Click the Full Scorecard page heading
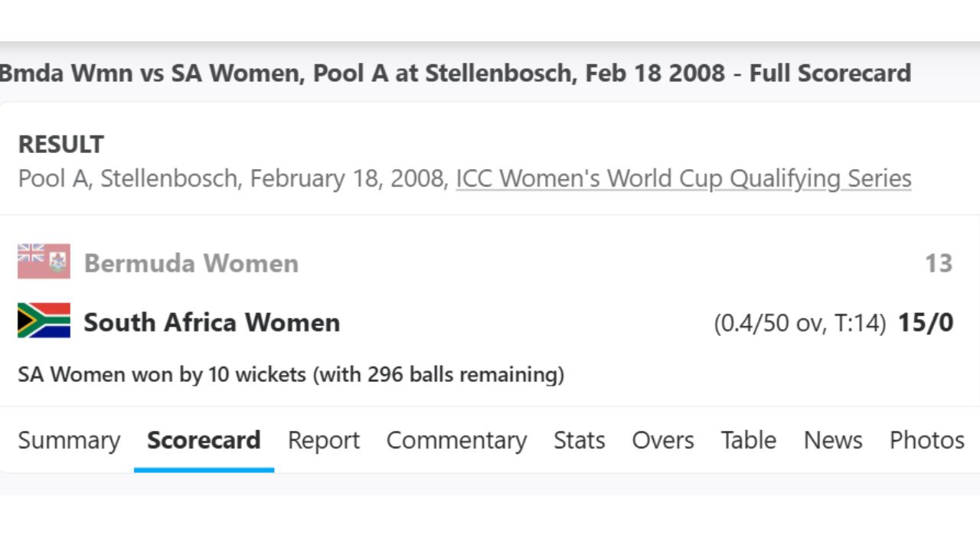This screenshot has height=551, width=980. point(455,73)
